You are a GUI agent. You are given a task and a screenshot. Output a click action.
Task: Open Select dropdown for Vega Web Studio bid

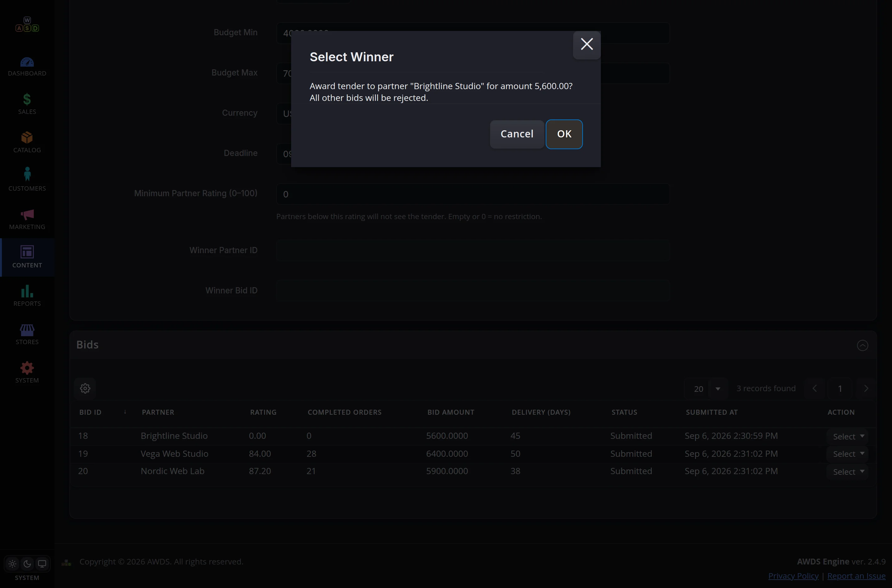click(x=848, y=454)
